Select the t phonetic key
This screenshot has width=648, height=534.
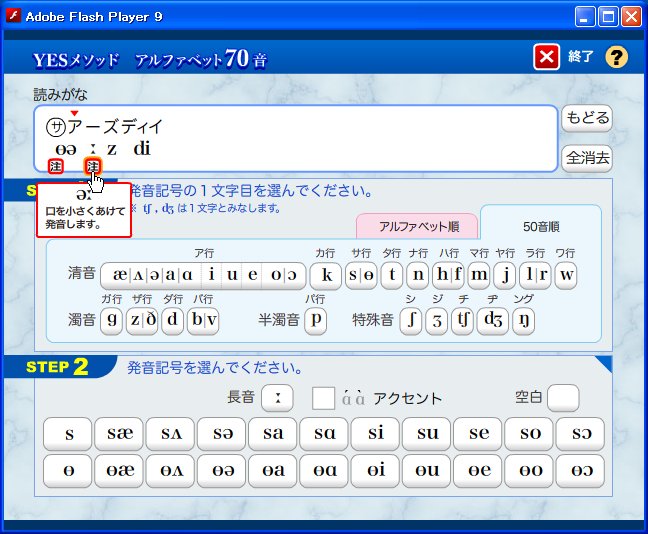pyautogui.click(x=392, y=274)
